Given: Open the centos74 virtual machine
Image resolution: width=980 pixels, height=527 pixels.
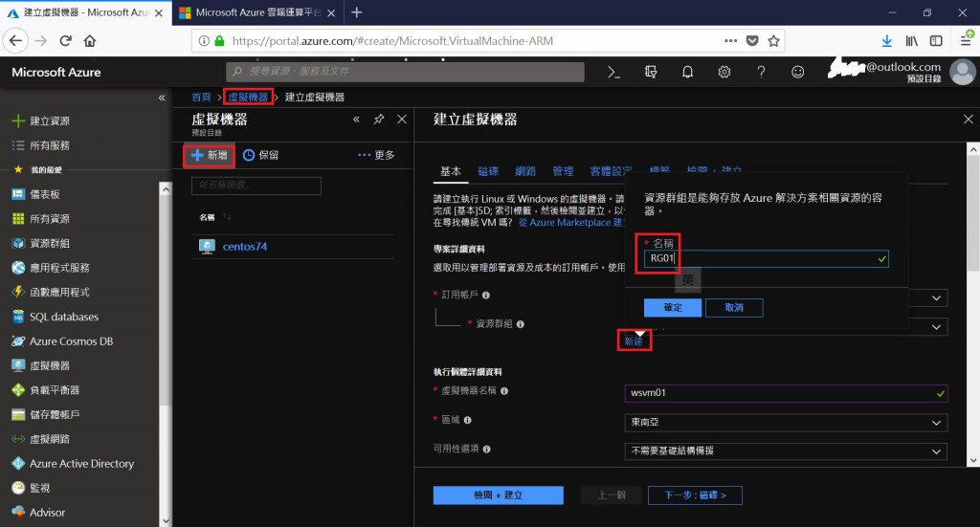Looking at the screenshot, I should (x=244, y=247).
